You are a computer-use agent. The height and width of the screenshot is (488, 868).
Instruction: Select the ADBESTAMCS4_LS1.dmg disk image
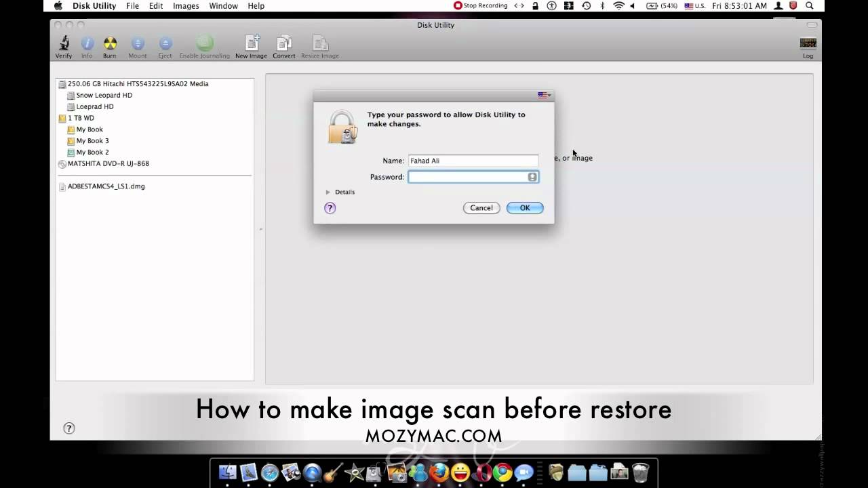[x=106, y=186]
